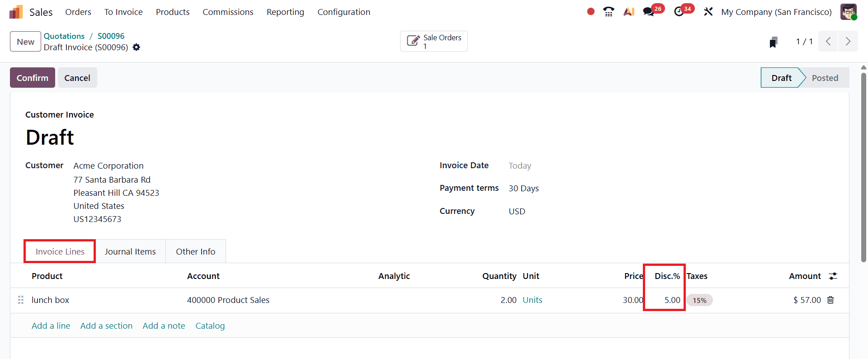Open company switcher My Company (San Francisco)
Image resolution: width=868 pixels, height=359 pixels.
(x=776, y=12)
